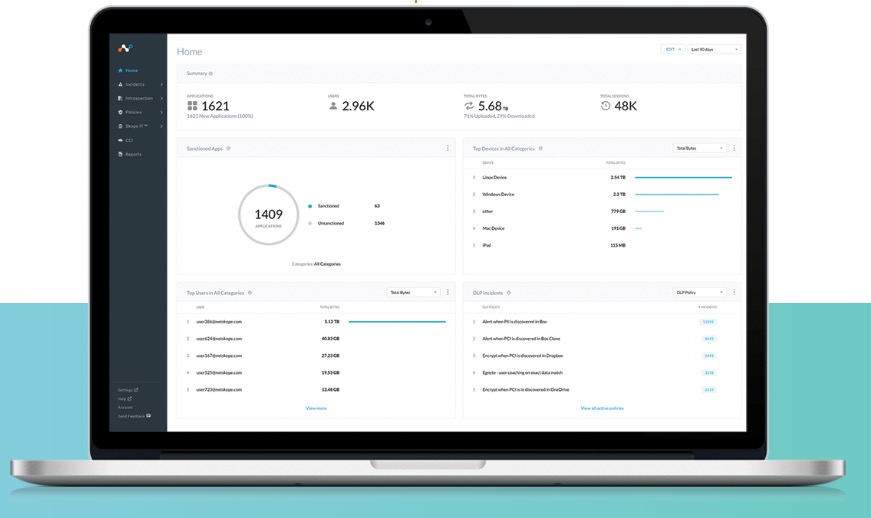This screenshot has width=871, height=518.
Task: Click 1621 New Applications link
Action: (x=220, y=116)
